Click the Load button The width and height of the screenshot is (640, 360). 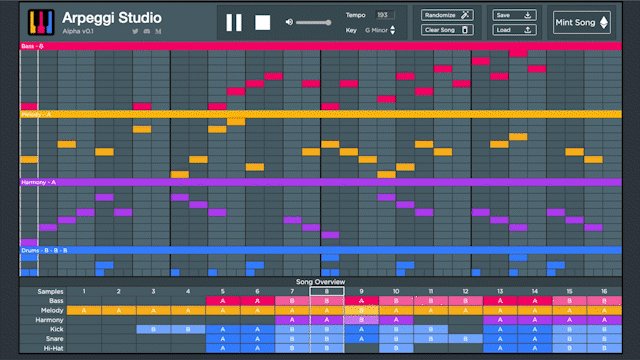514,30
